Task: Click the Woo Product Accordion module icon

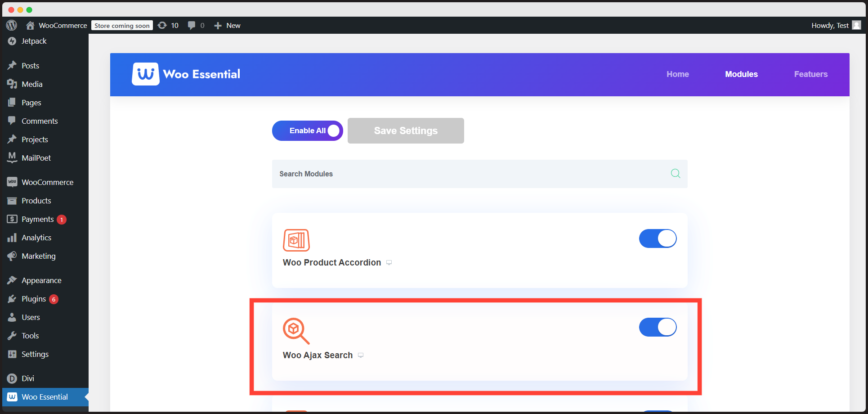Action: tap(296, 240)
